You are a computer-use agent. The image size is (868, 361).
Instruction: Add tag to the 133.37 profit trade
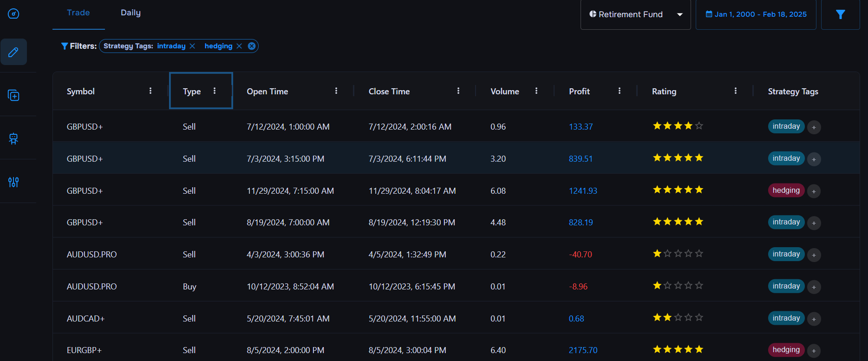coord(814,127)
